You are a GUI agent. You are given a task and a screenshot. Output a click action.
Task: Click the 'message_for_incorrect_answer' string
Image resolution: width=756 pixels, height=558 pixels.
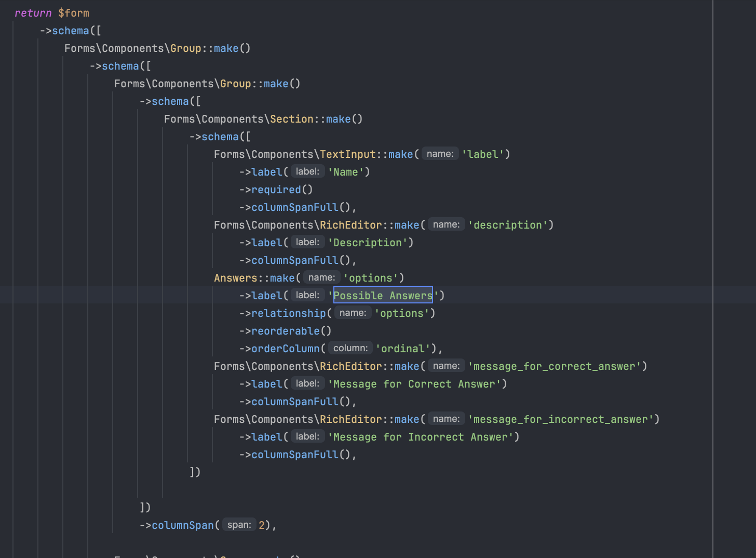(x=561, y=419)
